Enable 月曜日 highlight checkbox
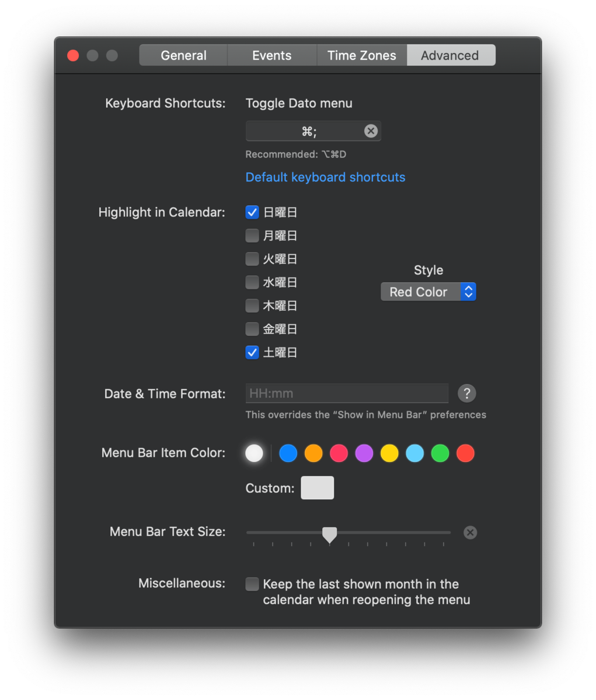 click(252, 236)
